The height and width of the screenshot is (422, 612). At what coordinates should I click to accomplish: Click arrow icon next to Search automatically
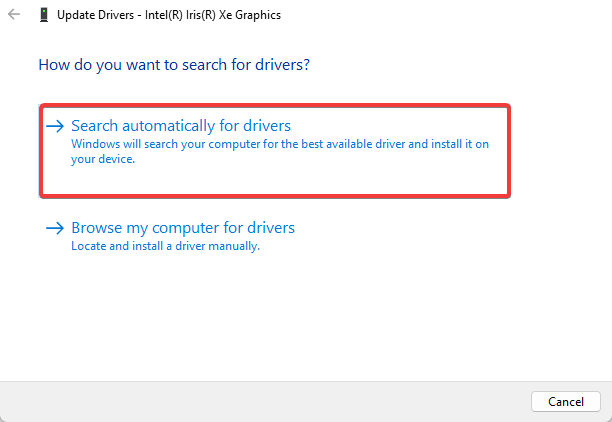pos(55,126)
